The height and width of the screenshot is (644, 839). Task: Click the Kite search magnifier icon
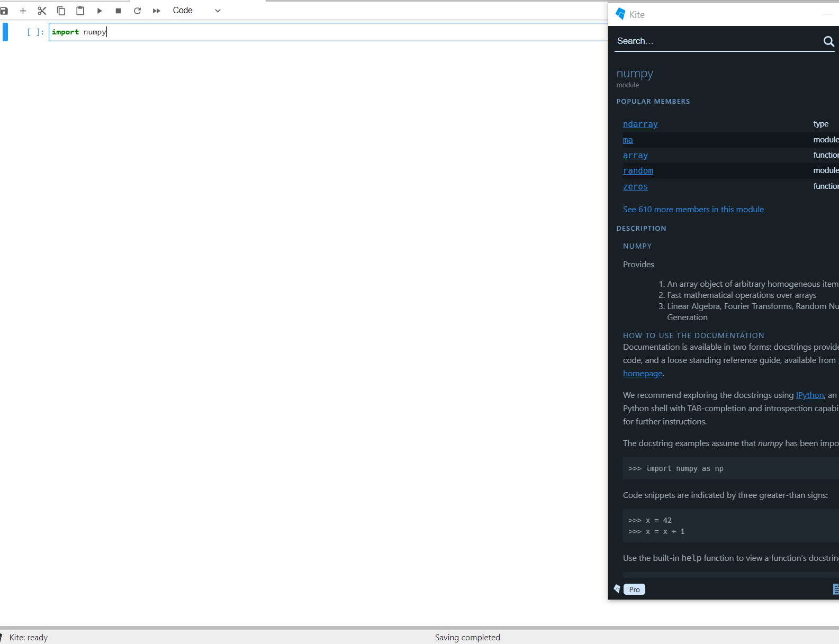click(x=829, y=41)
